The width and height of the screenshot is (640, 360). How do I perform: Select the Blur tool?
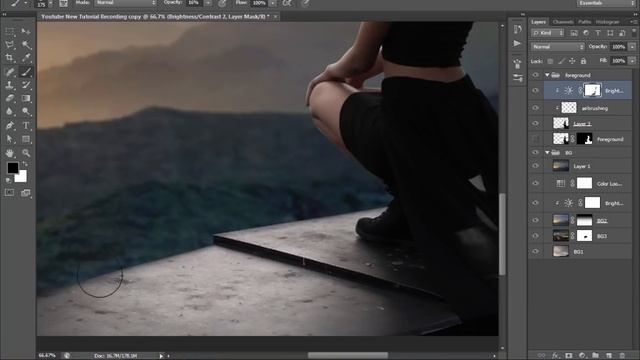pos(10,111)
